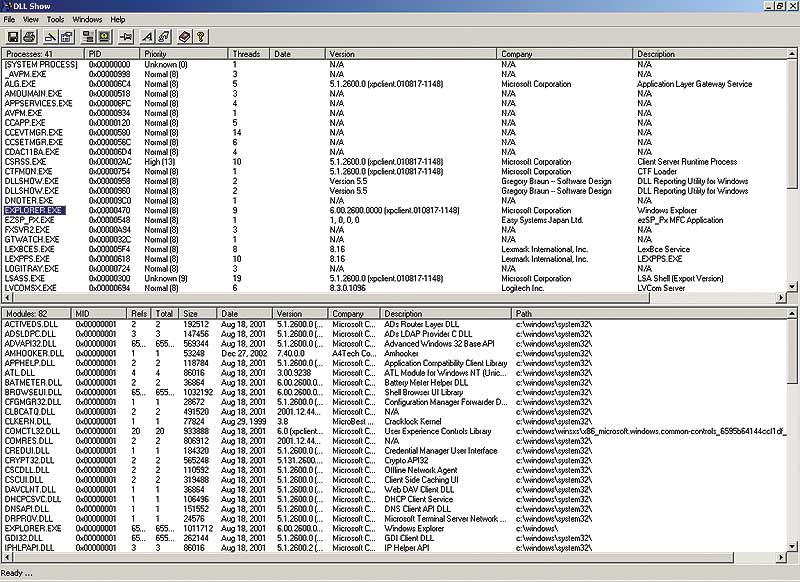This screenshot has height=582, width=800.
Task: Sort process list by Date header
Action: (297, 54)
